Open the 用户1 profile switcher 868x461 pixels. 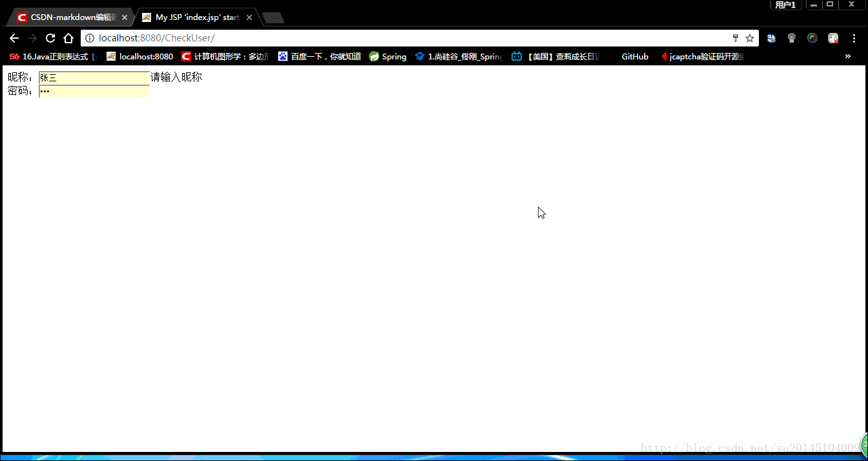(786, 5)
